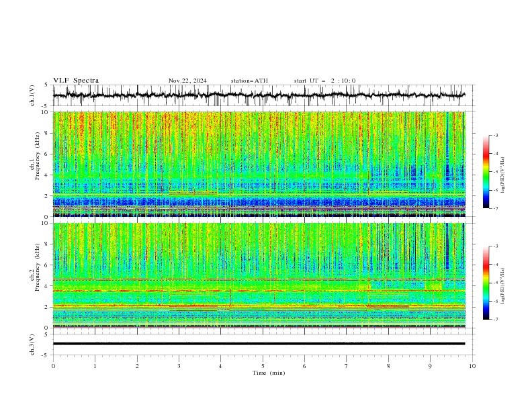The width and height of the screenshot is (532, 411).
Task: Click the date 'Nov.22, 2024'
Action: pyautogui.click(x=187, y=81)
